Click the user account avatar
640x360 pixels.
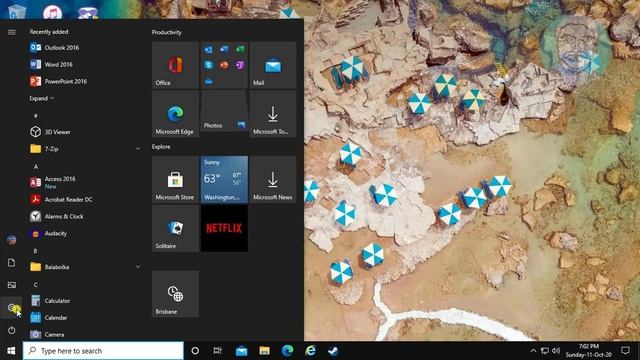point(11,240)
